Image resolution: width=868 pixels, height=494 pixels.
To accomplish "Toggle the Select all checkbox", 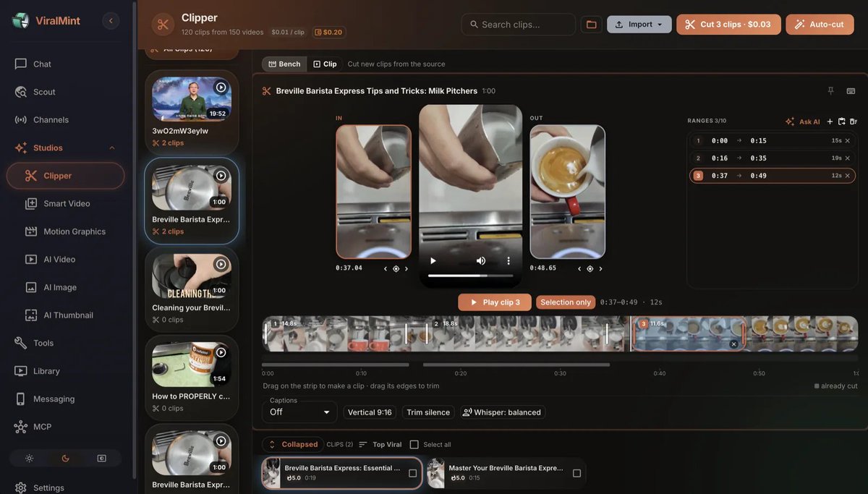I will pyautogui.click(x=414, y=445).
